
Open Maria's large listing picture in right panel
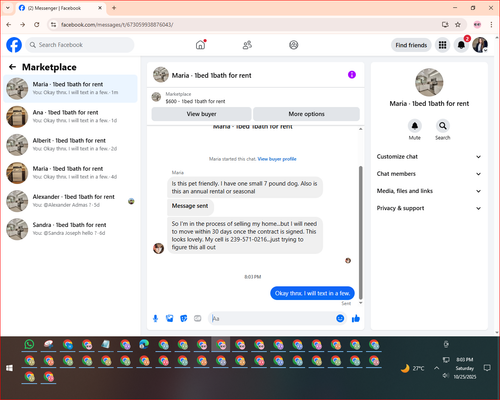[429, 82]
